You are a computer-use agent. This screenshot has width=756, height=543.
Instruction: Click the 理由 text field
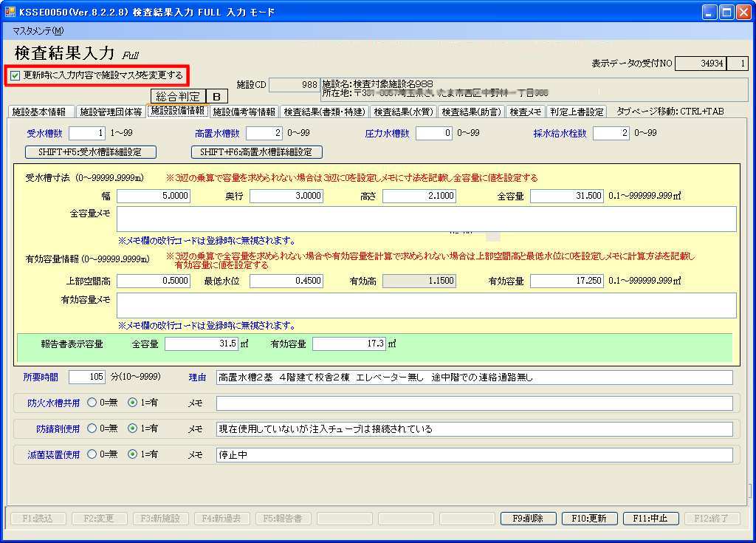(x=474, y=378)
